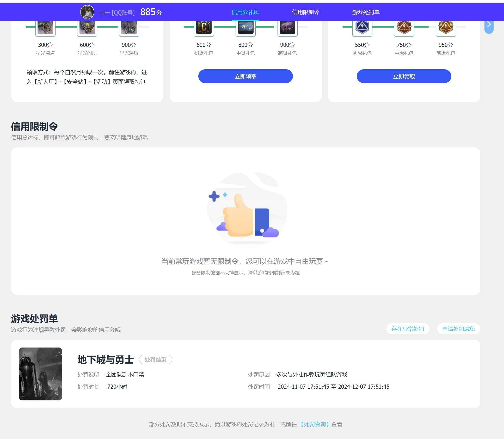Select the 600分 星光闪现 reward icon
This screenshot has height=440, width=504.
(x=87, y=28)
